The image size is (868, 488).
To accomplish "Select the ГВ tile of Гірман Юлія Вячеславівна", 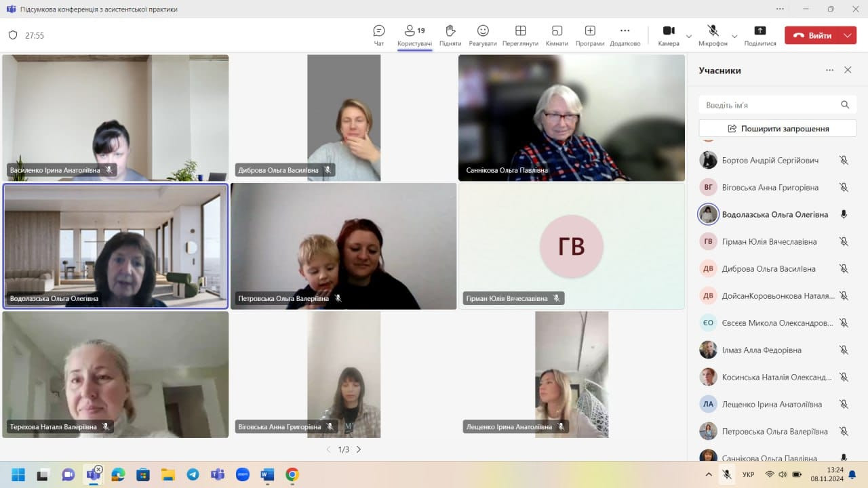I will click(572, 246).
